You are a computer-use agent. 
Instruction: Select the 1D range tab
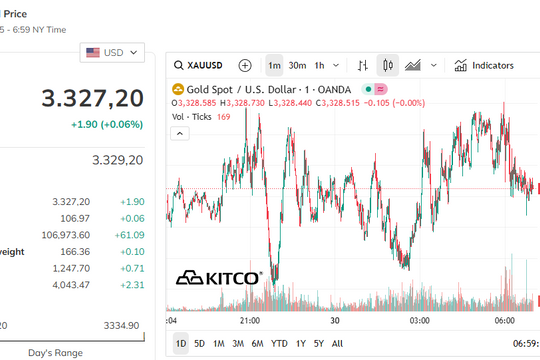pyautogui.click(x=181, y=343)
